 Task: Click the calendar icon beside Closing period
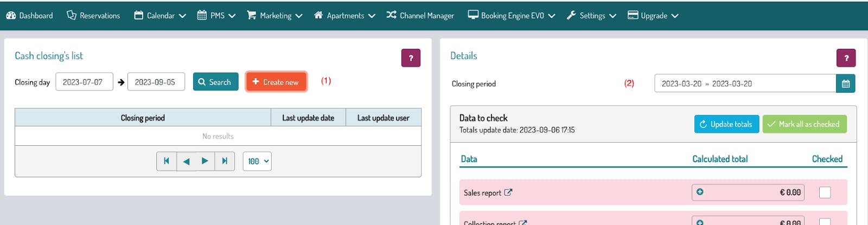point(845,83)
